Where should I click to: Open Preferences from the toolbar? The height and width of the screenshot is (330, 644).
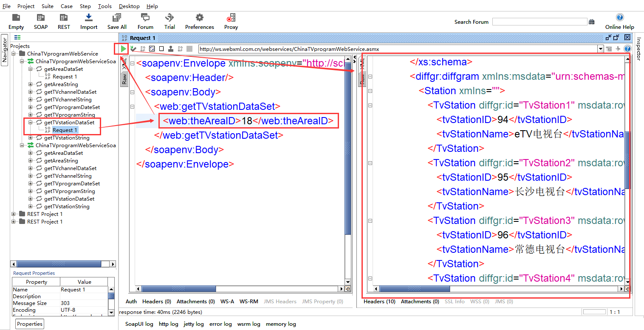coord(199,17)
